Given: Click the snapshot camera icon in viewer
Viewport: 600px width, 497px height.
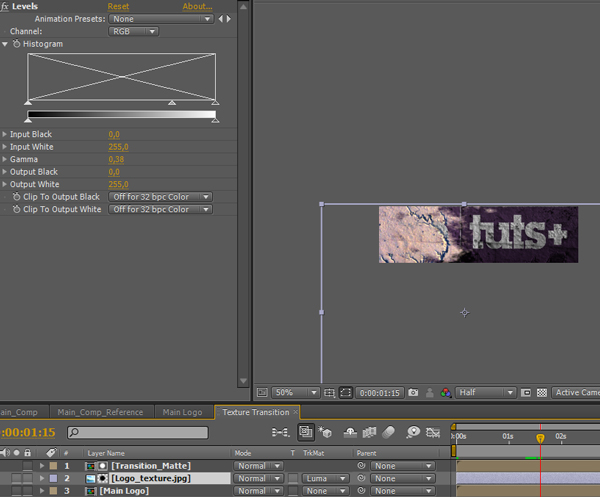Looking at the screenshot, I should click(413, 393).
